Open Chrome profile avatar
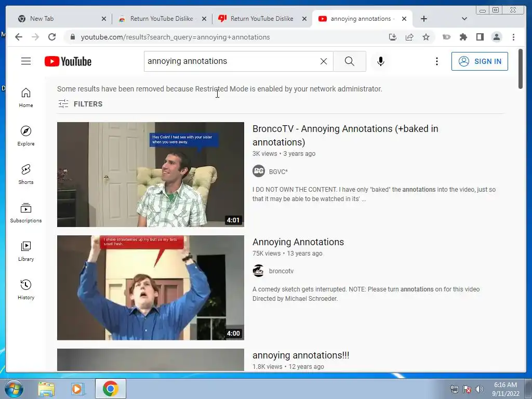 496,37
